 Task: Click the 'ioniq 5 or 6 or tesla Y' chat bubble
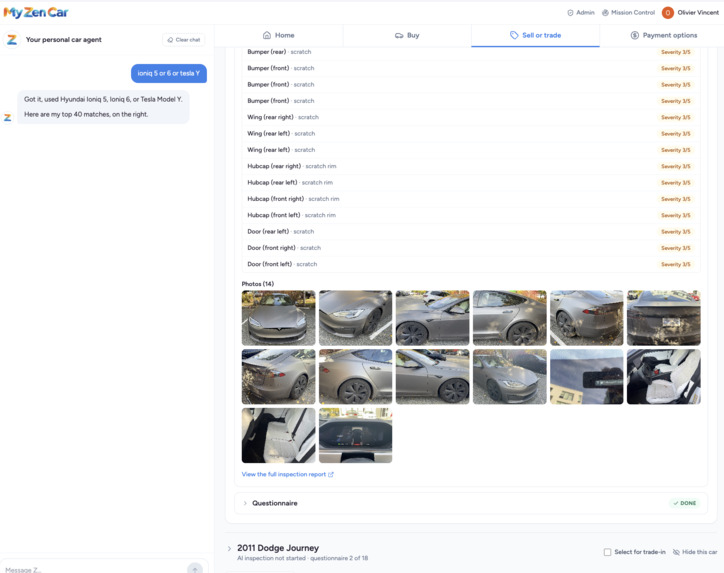coord(169,73)
